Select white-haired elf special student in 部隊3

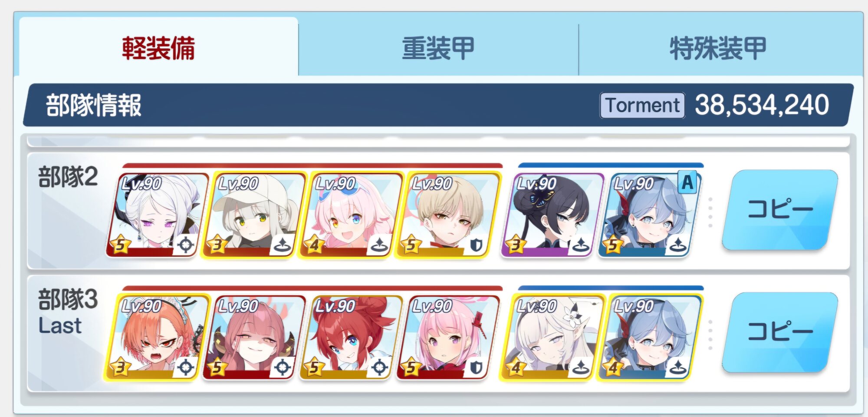pos(553,338)
